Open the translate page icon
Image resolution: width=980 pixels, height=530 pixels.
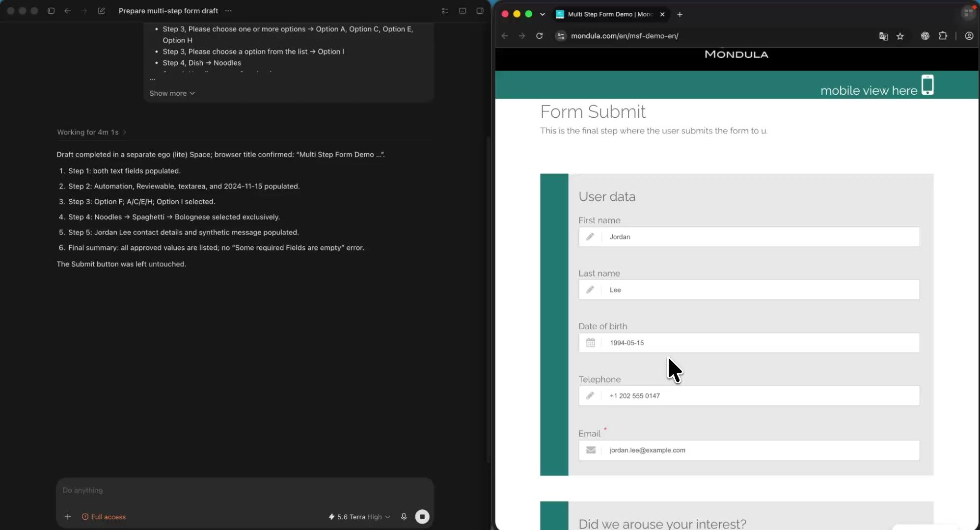(x=883, y=36)
